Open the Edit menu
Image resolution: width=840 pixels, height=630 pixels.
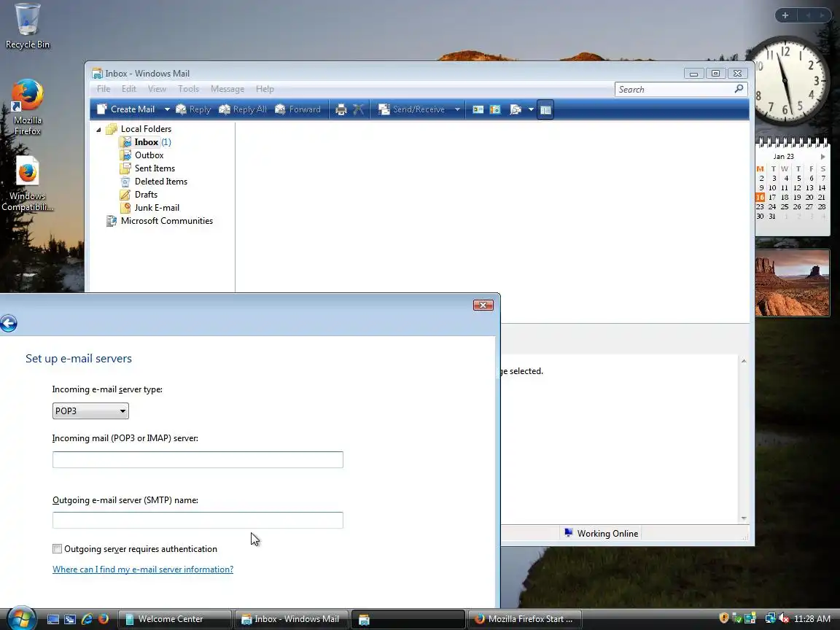point(128,89)
